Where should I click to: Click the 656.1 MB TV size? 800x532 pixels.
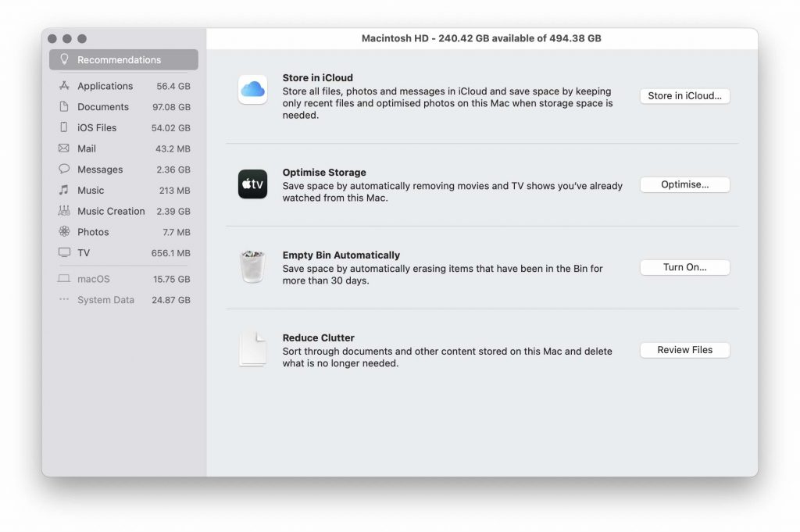[171, 253]
